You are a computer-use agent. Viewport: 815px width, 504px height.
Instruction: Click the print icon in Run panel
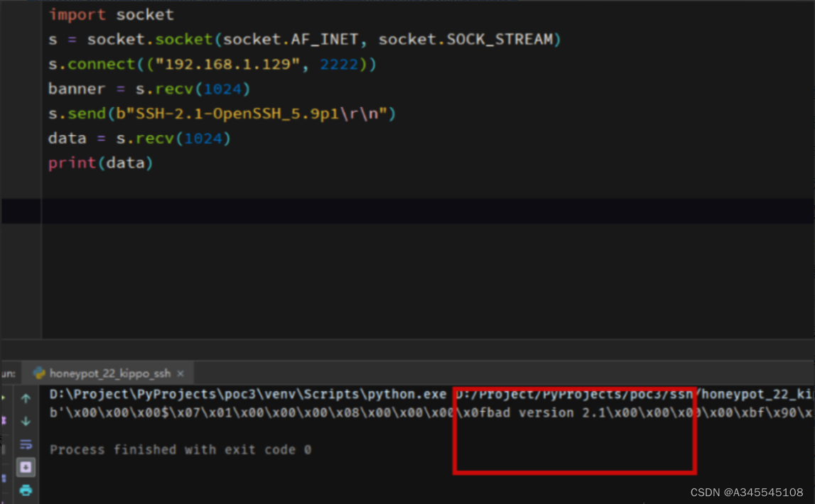click(26, 490)
